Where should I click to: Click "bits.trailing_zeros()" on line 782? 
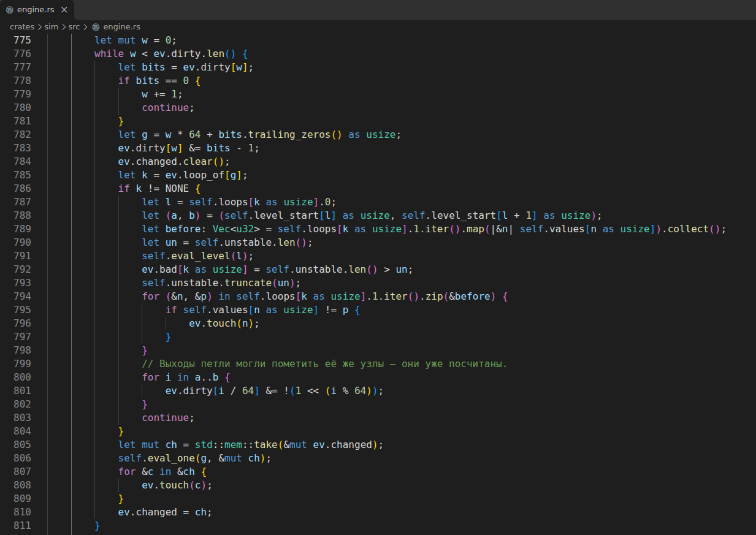(x=281, y=134)
